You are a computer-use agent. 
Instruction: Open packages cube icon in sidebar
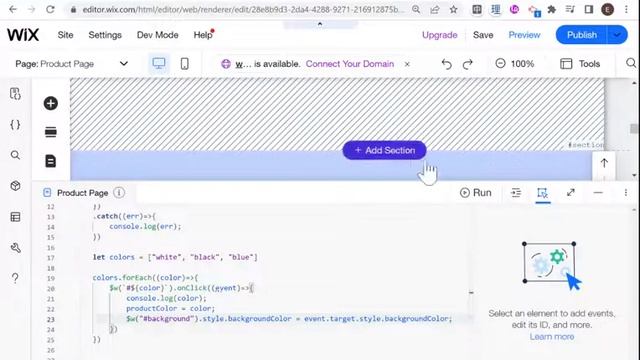point(15,186)
